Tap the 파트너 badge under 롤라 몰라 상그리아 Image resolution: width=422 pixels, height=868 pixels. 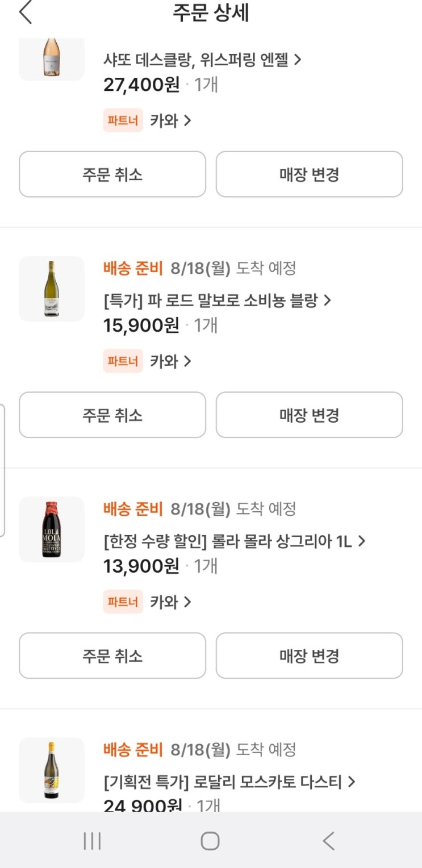(x=123, y=602)
